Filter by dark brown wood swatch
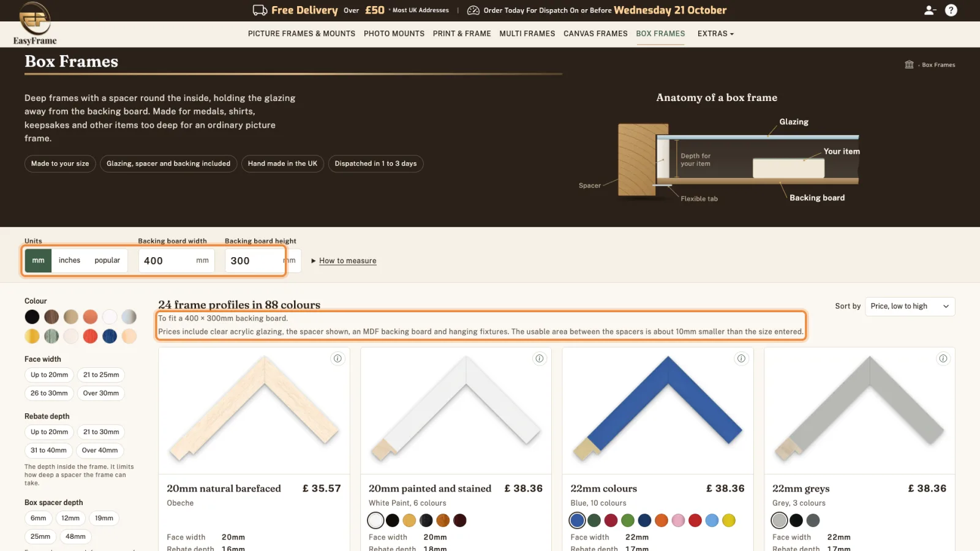The image size is (980, 551). click(x=51, y=317)
